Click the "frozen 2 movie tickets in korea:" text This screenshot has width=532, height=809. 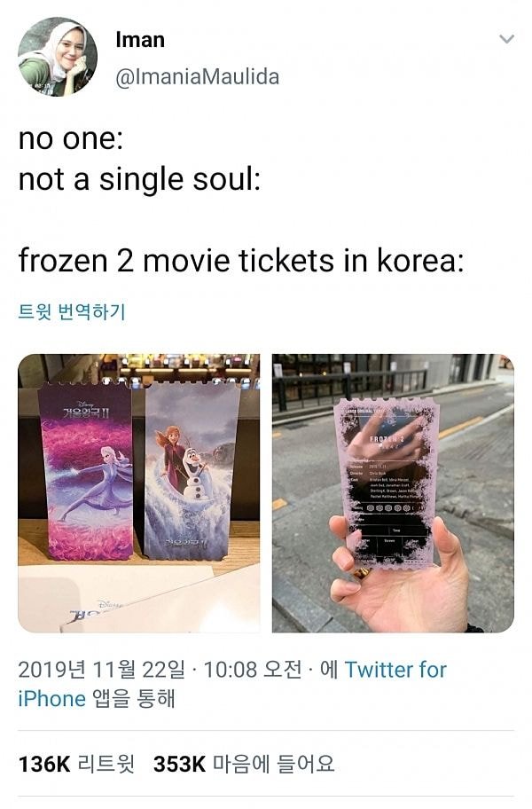[x=241, y=260]
